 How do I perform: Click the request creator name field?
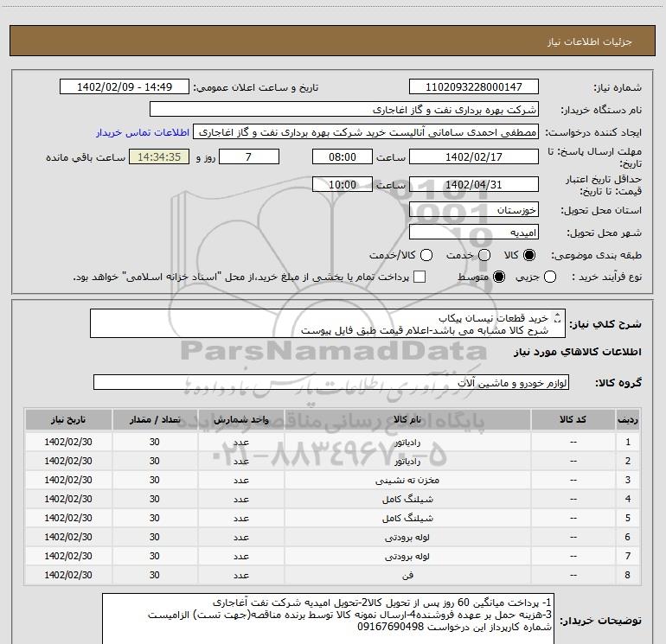click(x=366, y=132)
